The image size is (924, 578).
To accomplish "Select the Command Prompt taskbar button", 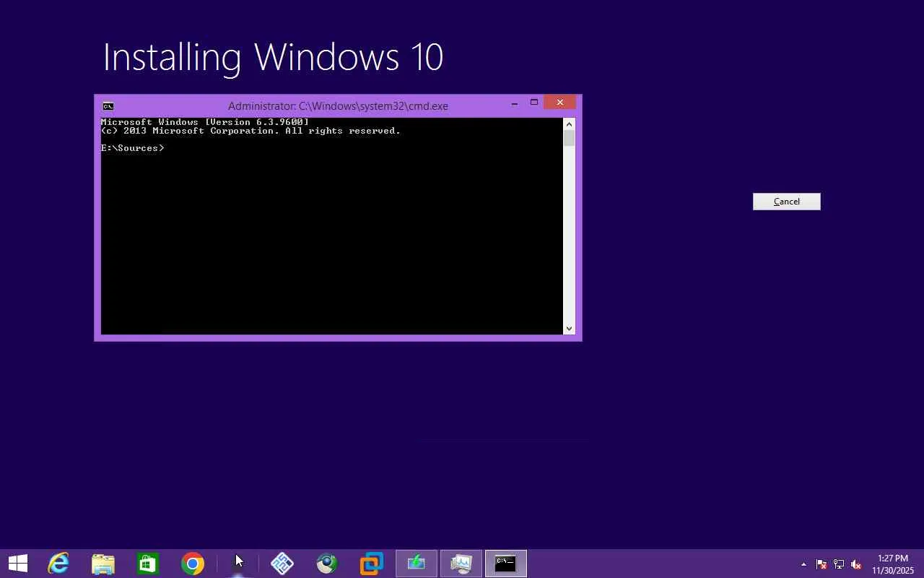I will 506,564.
